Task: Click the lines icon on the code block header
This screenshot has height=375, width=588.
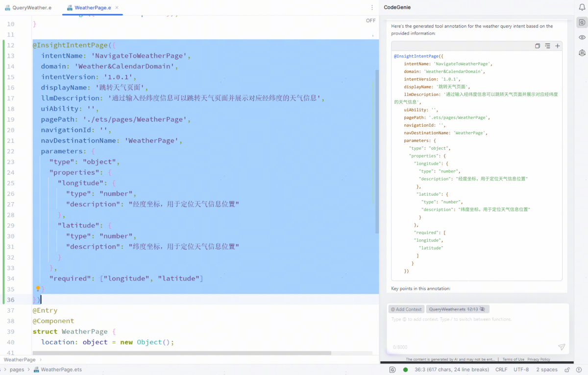Action: [547, 46]
